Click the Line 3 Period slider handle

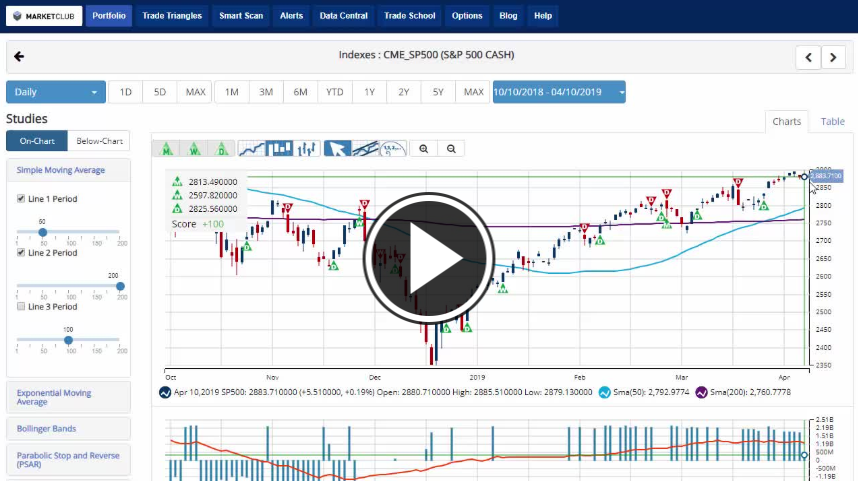point(68,340)
